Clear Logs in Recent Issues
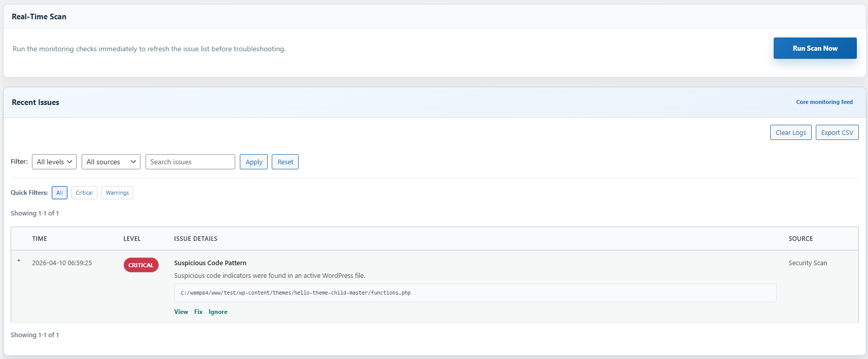The width and height of the screenshot is (868, 359). [790, 132]
